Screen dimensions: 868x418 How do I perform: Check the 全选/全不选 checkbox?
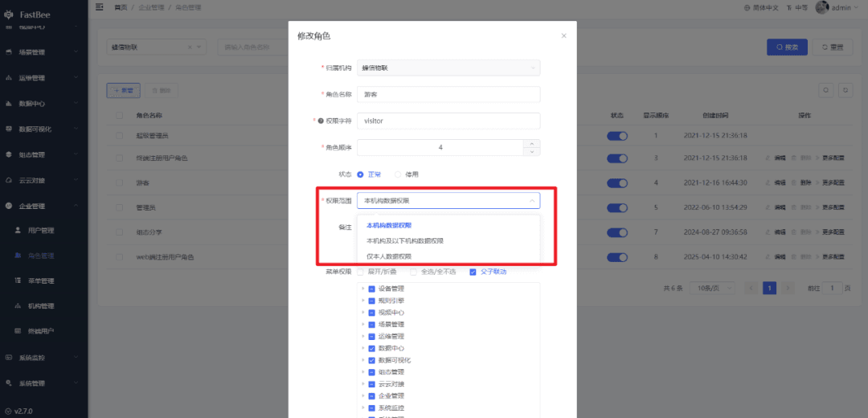413,272
